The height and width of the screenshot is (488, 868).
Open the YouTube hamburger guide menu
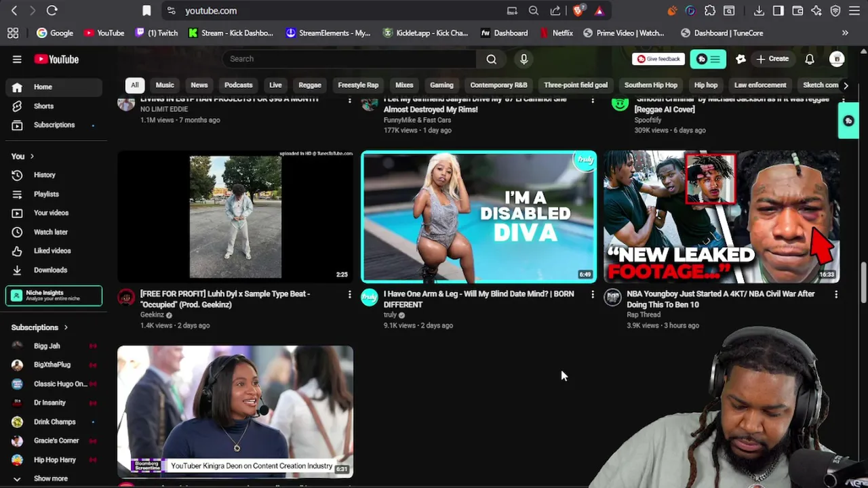pos(17,59)
